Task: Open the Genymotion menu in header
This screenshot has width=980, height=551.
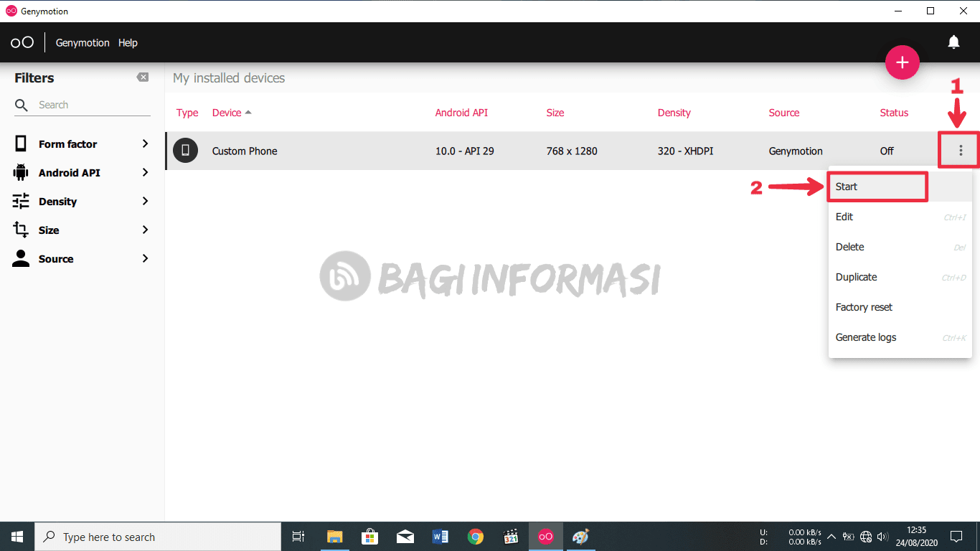Action: coord(83,42)
